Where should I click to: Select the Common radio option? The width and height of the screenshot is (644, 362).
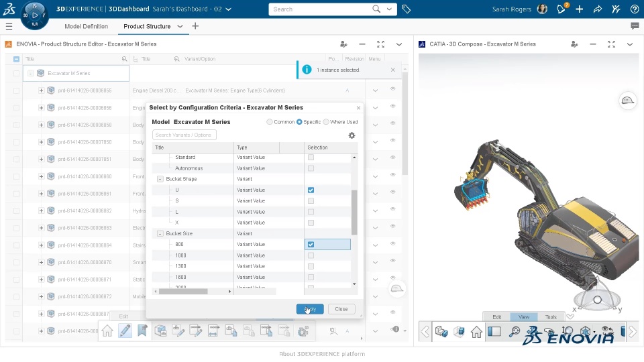[x=270, y=122]
